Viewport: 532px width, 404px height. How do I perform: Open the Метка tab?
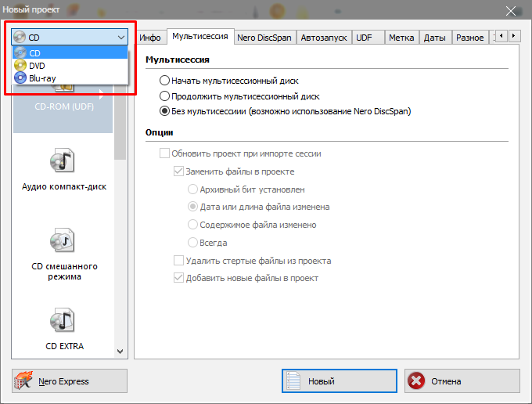coord(401,38)
